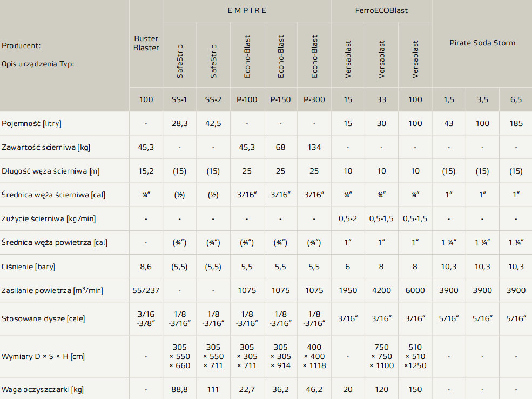Select Średnica węża powietrza [cal] label
Viewport: 532px width, 399px height.
[55, 242]
